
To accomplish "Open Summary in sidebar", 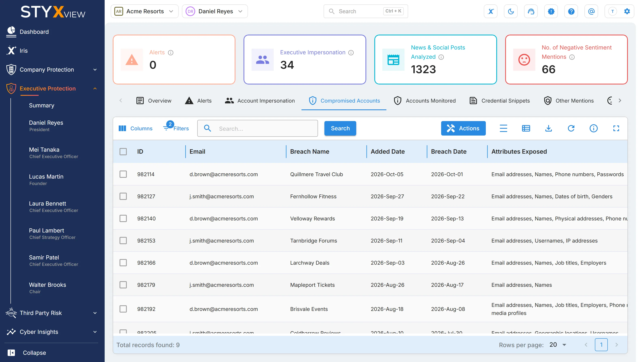I will pos(41,105).
